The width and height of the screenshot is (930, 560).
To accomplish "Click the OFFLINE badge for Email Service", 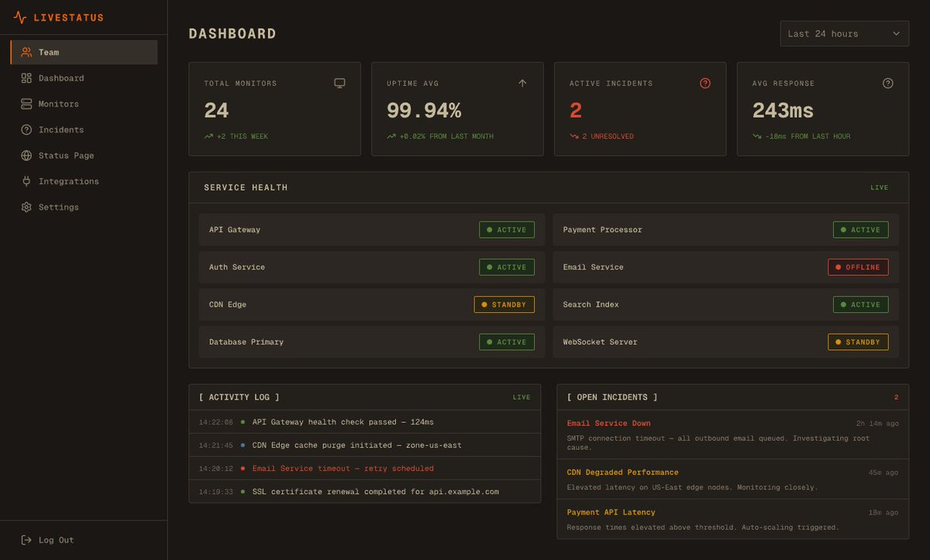I will [858, 267].
